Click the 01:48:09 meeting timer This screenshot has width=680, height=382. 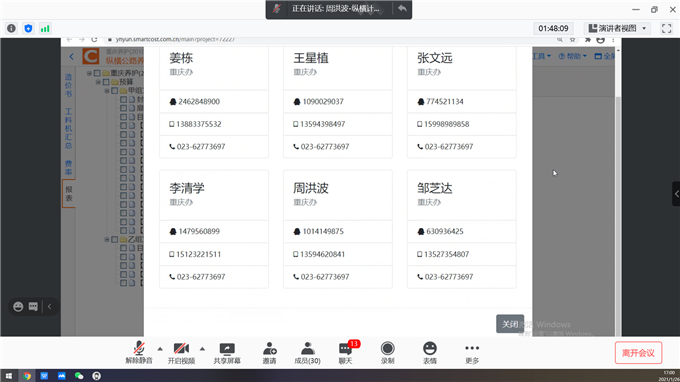[x=553, y=29]
